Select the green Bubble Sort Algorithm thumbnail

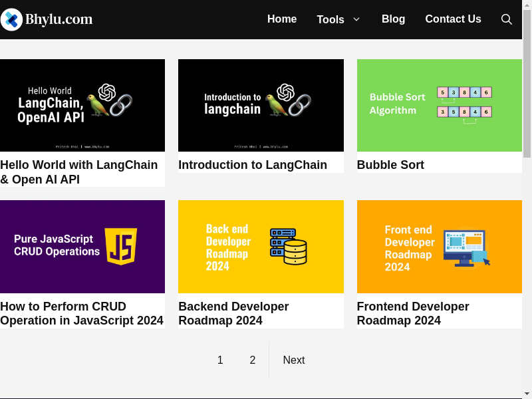(440, 105)
